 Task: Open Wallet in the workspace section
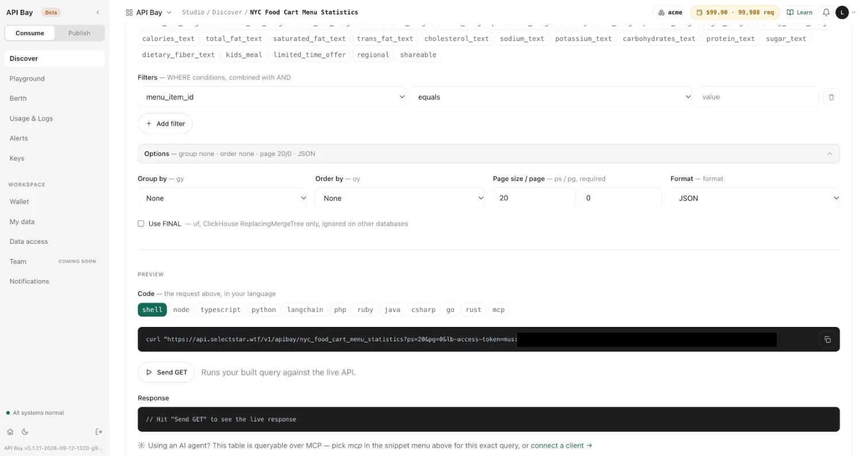(55, 202)
